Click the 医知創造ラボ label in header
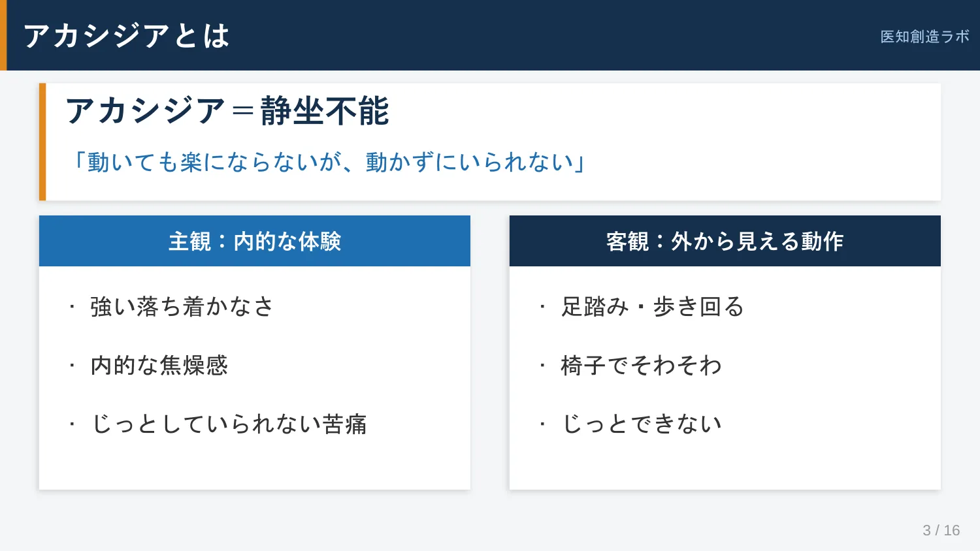 (924, 37)
